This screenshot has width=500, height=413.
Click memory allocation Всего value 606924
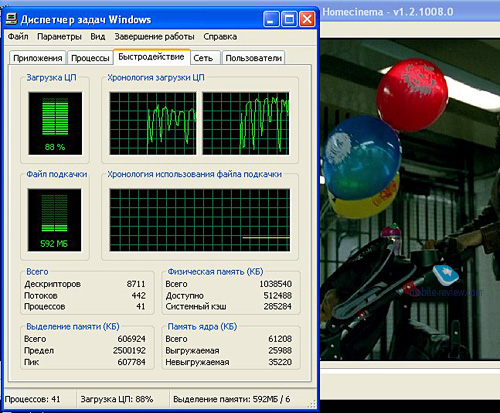click(x=132, y=339)
